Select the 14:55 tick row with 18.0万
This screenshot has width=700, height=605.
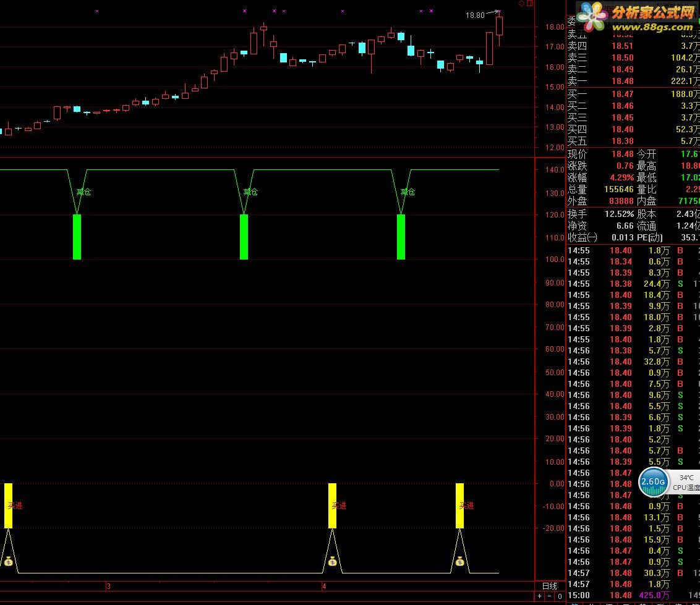point(633,317)
